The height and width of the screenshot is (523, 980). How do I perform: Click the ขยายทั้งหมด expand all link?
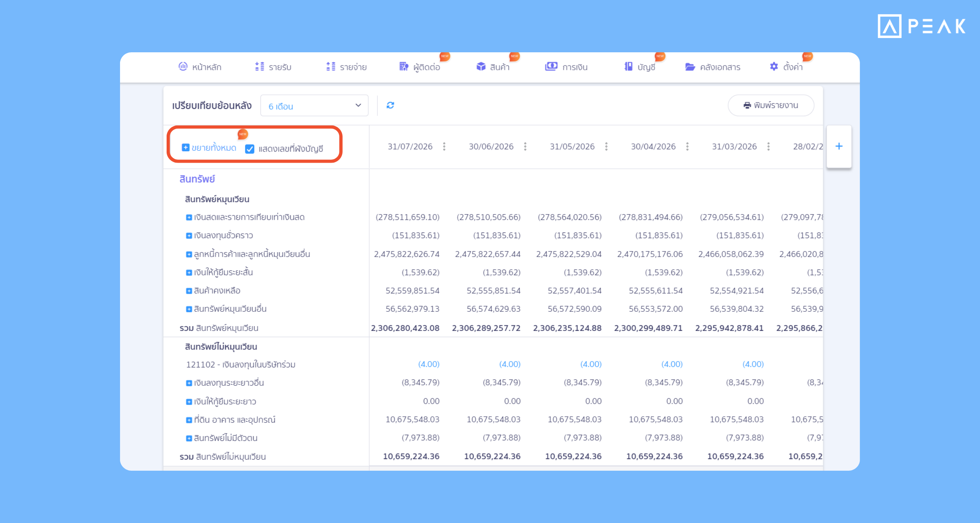point(209,148)
